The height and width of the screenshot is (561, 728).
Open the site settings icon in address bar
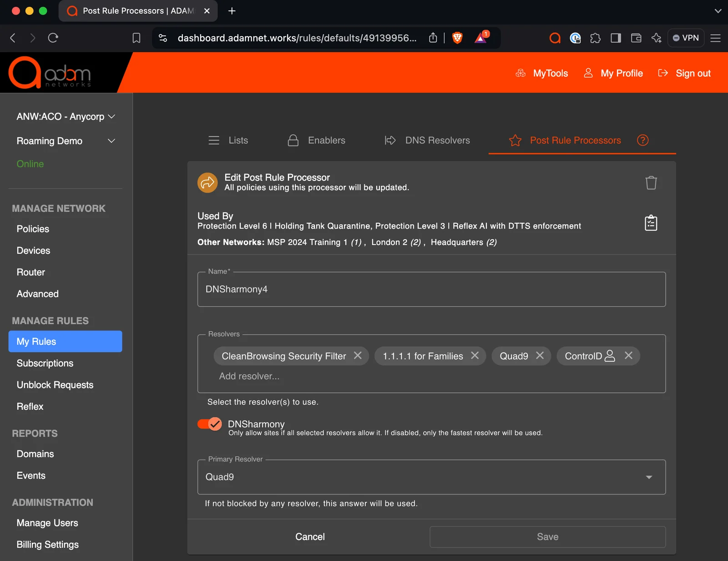pyautogui.click(x=163, y=38)
